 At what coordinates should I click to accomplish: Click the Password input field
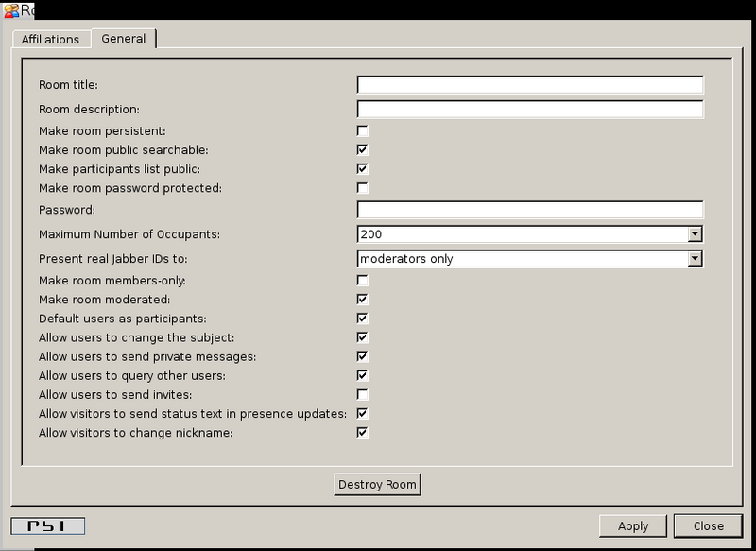pos(529,210)
